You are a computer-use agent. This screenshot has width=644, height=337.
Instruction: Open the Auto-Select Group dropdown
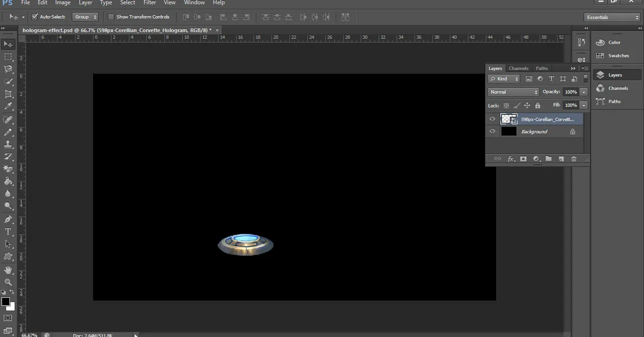click(85, 17)
